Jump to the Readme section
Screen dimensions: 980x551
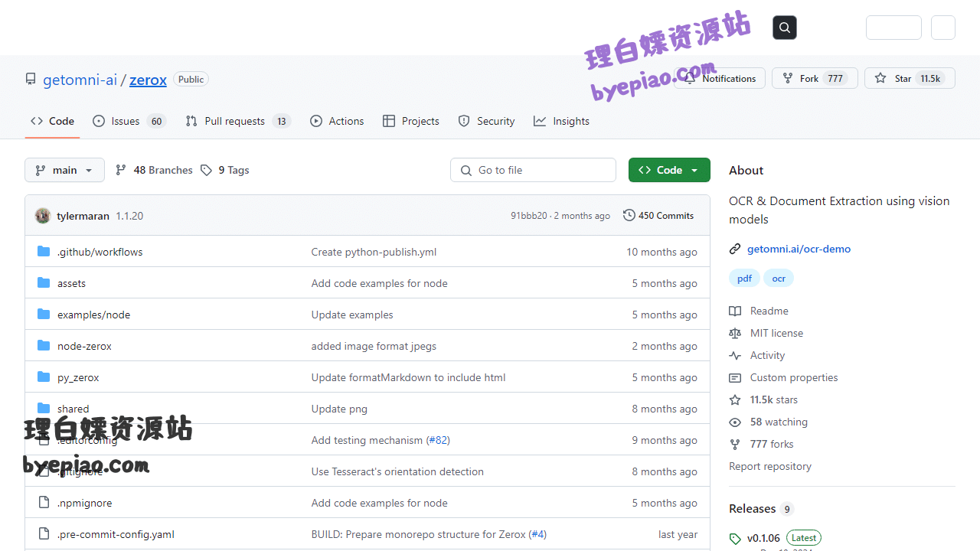[x=759, y=311]
